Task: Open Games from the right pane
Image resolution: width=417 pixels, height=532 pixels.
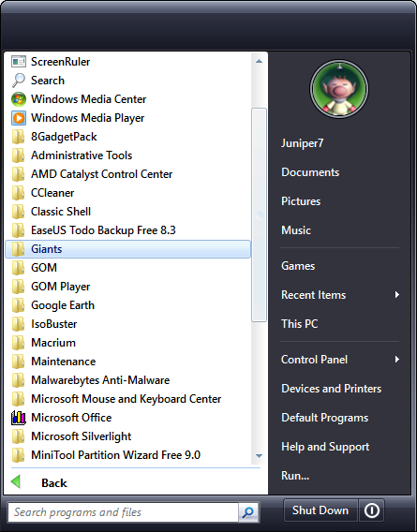Action: pos(298,266)
